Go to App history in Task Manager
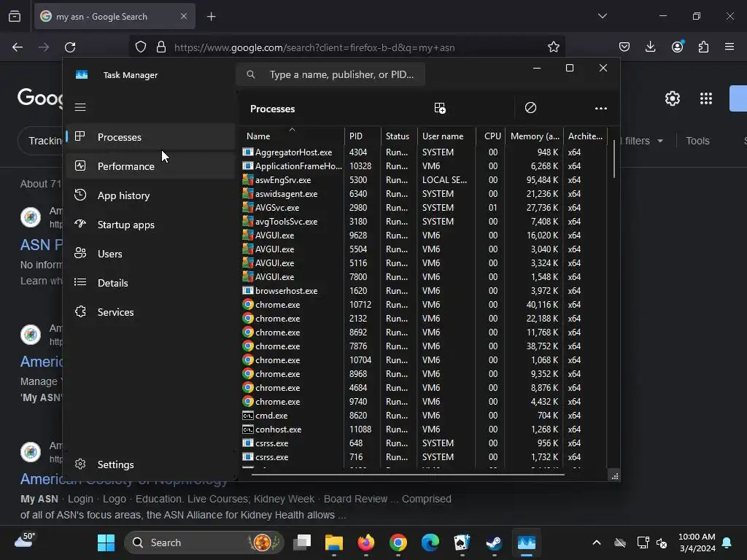The width and height of the screenshot is (747, 560). [x=150, y=195]
